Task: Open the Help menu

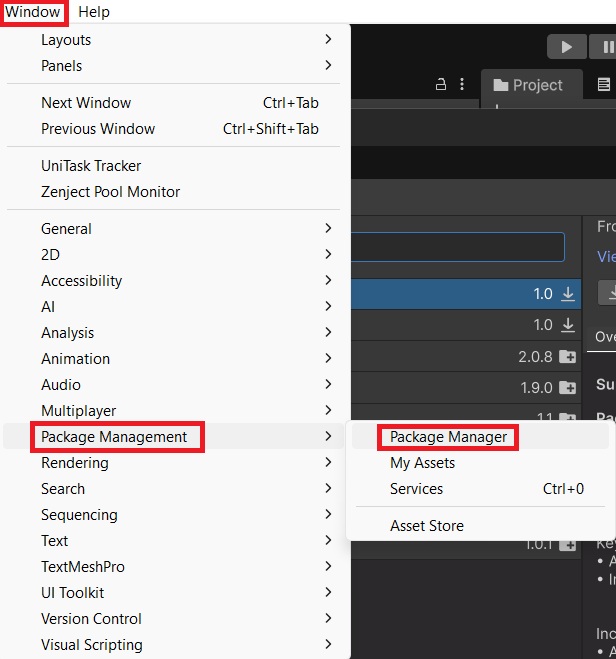Action: (x=94, y=12)
